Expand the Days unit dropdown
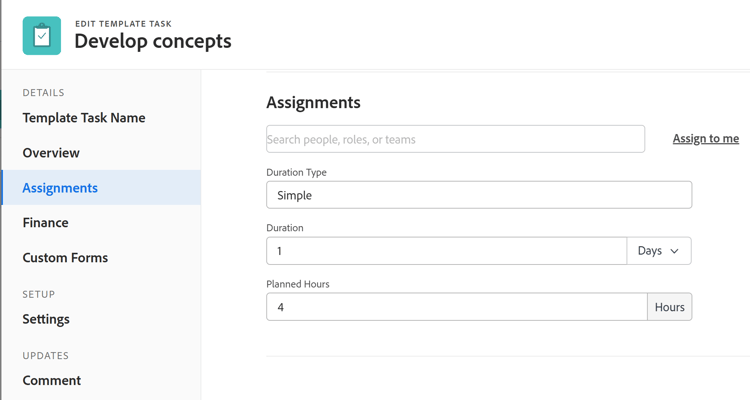 click(658, 251)
